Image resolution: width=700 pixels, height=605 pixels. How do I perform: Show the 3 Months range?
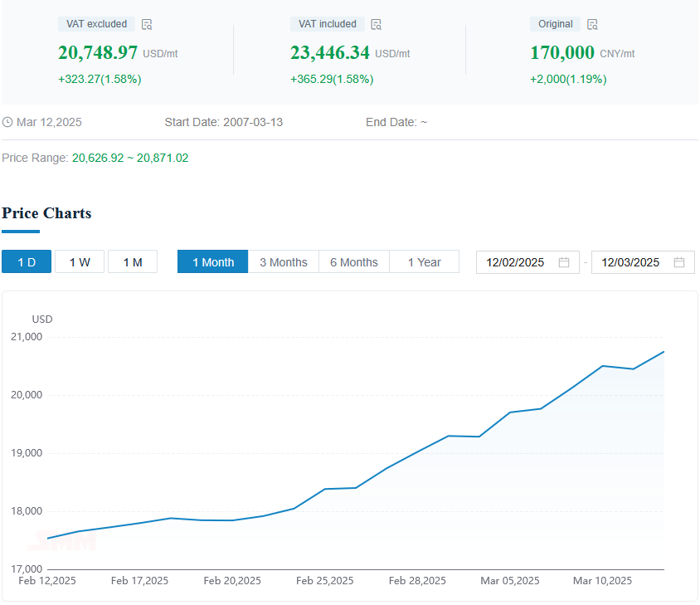point(284,262)
